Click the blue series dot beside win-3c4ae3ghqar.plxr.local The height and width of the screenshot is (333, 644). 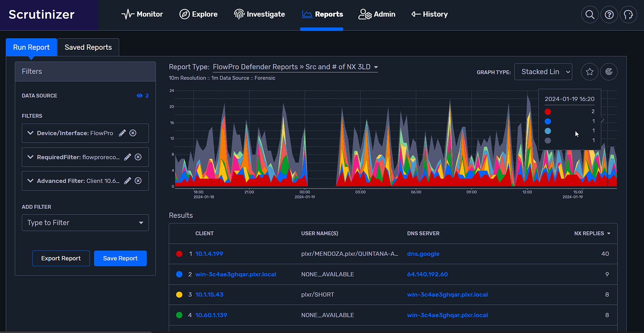179,274
